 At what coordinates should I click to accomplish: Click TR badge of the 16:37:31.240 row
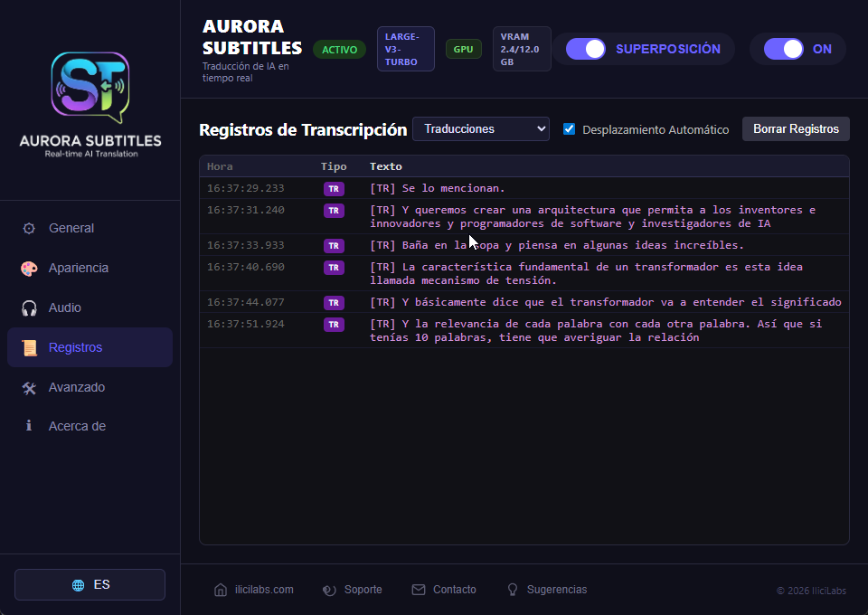(x=334, y=211)
